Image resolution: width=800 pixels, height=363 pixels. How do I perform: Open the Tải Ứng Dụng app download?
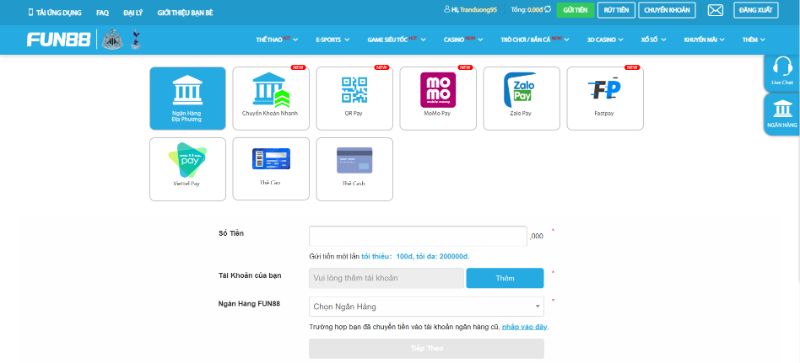click(x=55, y=12)
